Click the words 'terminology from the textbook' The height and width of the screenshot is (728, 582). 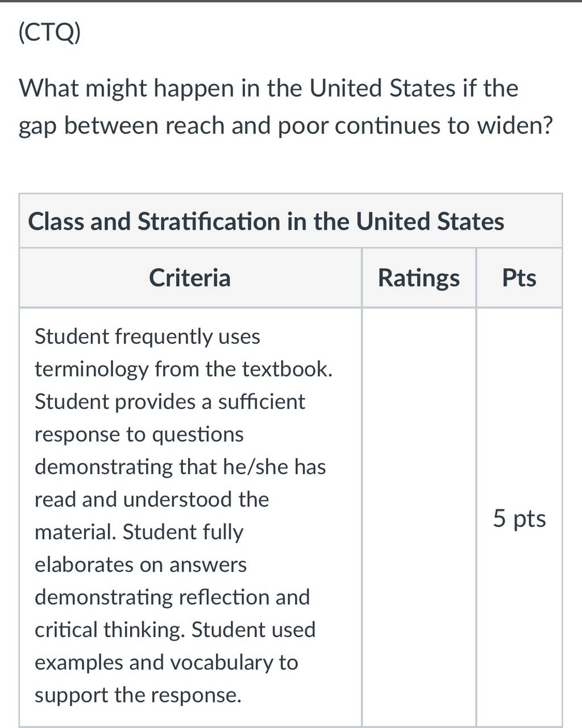[x=182, y=369]
